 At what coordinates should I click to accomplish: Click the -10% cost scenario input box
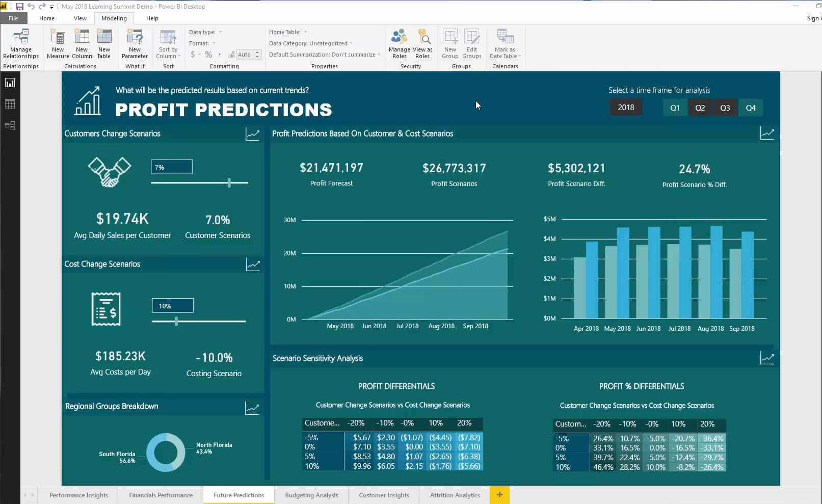173,306
